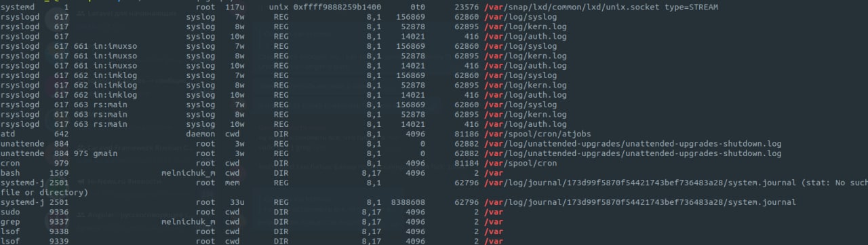This screenshot has height=245, width=868.
Task: Select lsof command in PID 9338 row
Action: 10,231
